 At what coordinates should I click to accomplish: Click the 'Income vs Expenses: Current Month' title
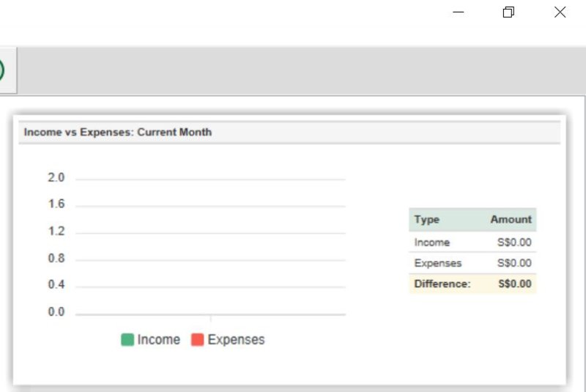tap(118, 133)
